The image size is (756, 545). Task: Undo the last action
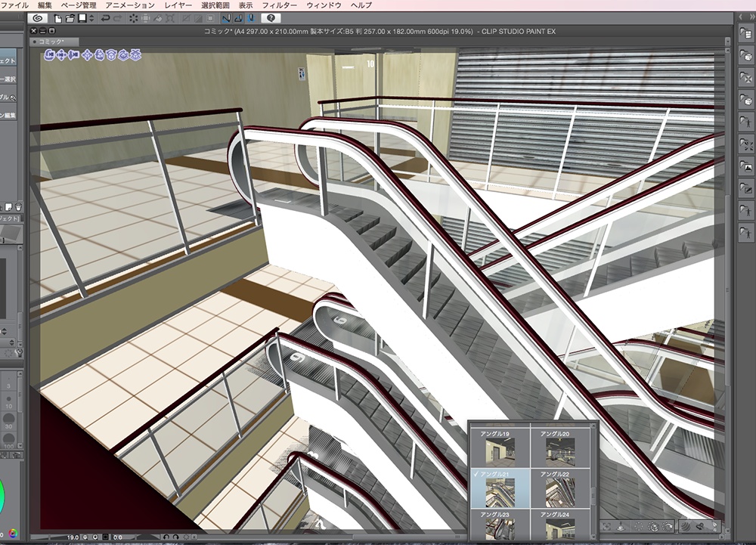[x=104, y=18]
